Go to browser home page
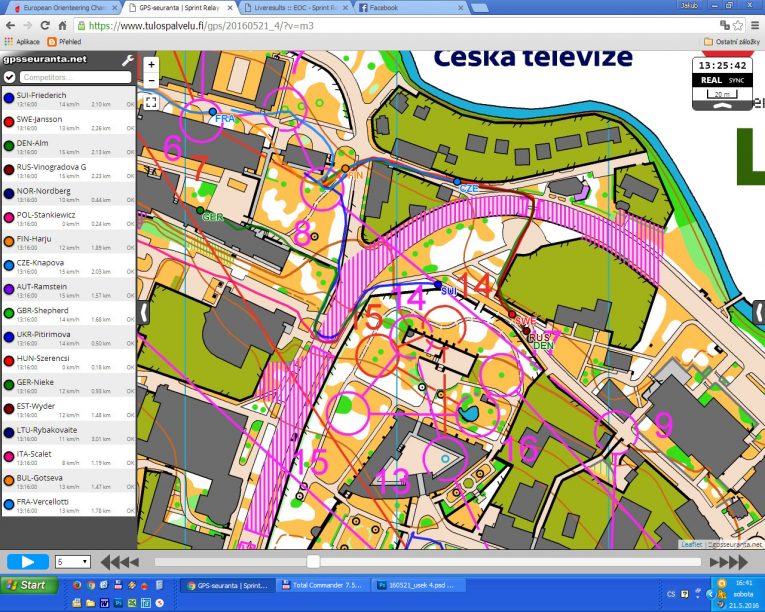 pos(62,25)
